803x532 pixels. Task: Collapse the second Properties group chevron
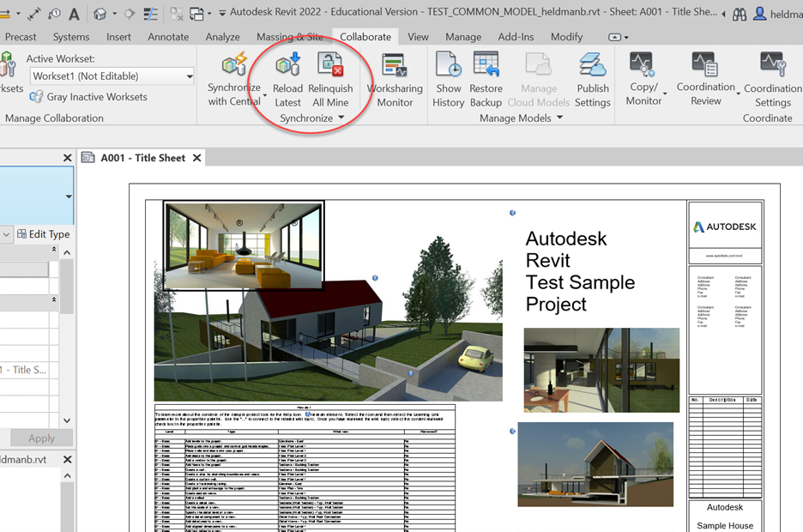click(54, 299)
